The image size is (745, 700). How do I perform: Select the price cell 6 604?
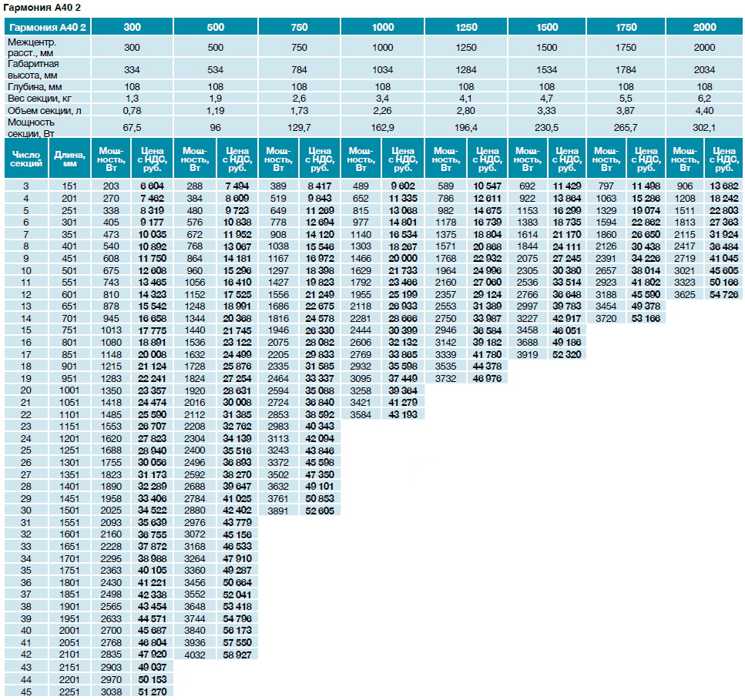[152, 186]
